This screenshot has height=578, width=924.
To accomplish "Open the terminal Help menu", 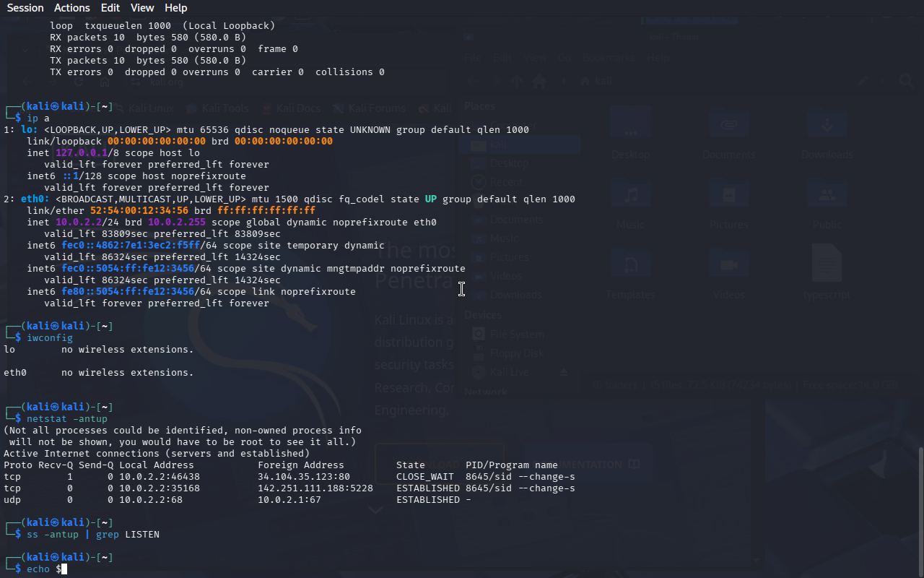I will pos(175,8).
